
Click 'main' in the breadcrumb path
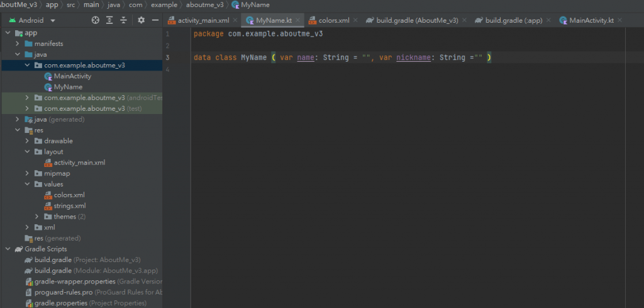tap(92, 5)
